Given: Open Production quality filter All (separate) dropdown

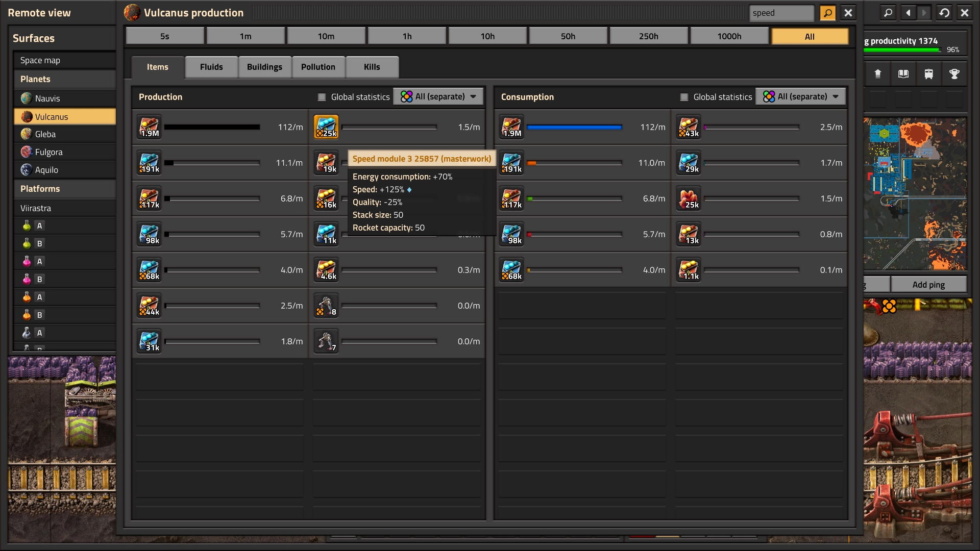Looking at the screenshot, I should tap(438, 96).
